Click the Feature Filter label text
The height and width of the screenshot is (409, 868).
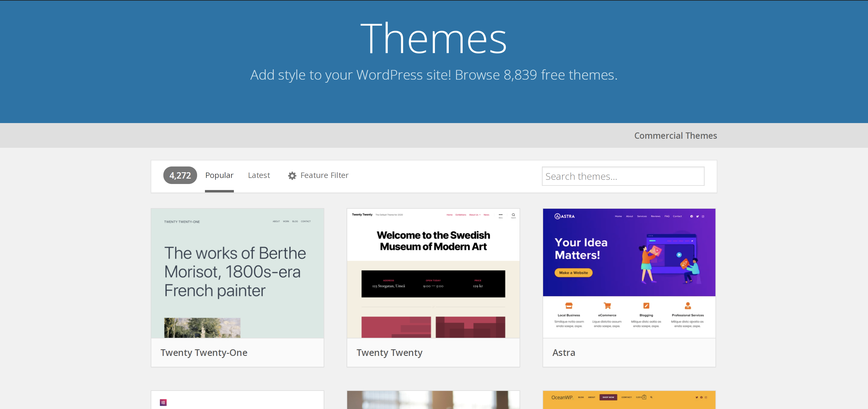pyautogui.click(x=324, y=175)
